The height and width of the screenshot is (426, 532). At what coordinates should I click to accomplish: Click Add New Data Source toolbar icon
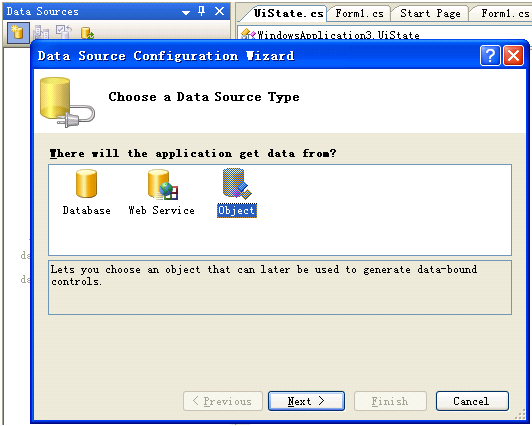(x=16, y=33)
